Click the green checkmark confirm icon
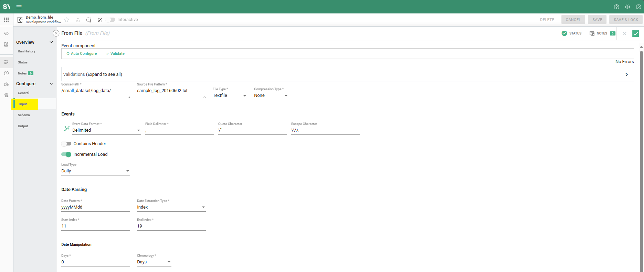 pos(635,33)
